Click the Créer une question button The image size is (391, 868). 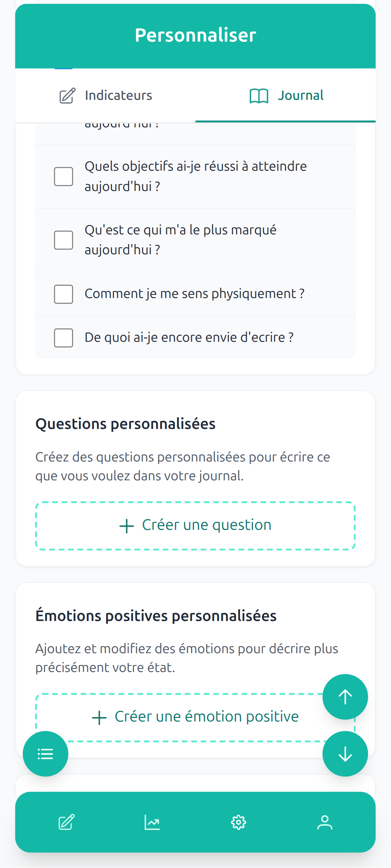pyautogui.click(x=195, y=525)
